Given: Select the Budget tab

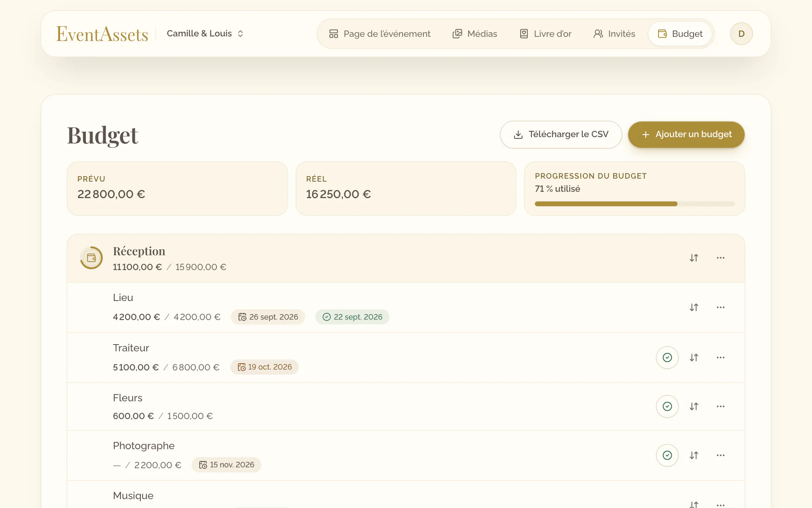Looking at the screenshot, I should pyautogui.click(x=680, y=34).
